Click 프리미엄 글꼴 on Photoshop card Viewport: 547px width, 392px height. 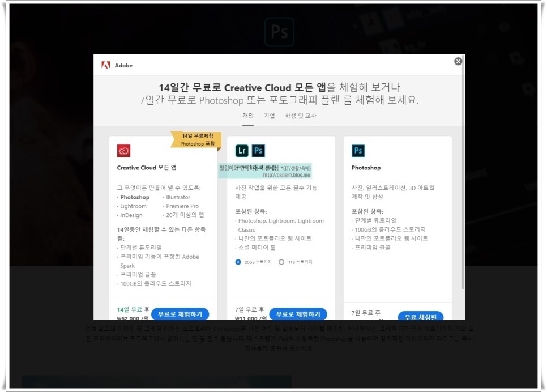[x=372, y=248]
